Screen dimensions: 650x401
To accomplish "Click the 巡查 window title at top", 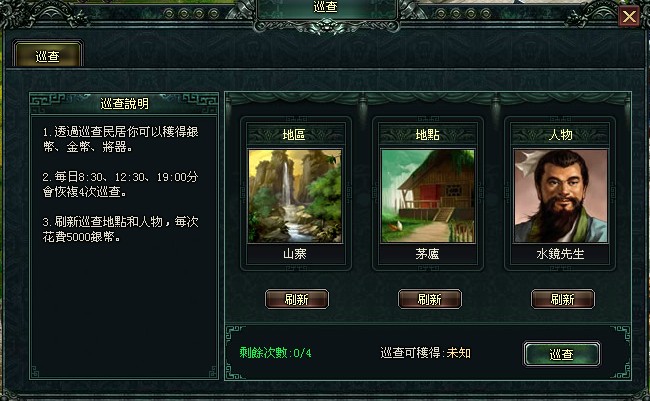I will coord(326,7).
